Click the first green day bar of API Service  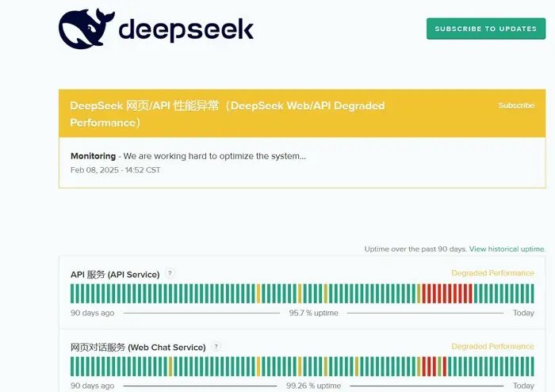click(x=72, y=293)
